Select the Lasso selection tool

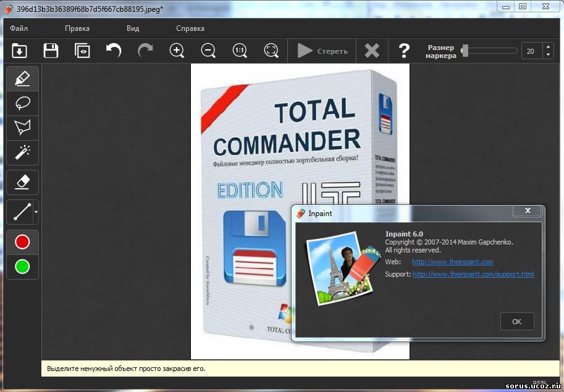click(22, 103)
